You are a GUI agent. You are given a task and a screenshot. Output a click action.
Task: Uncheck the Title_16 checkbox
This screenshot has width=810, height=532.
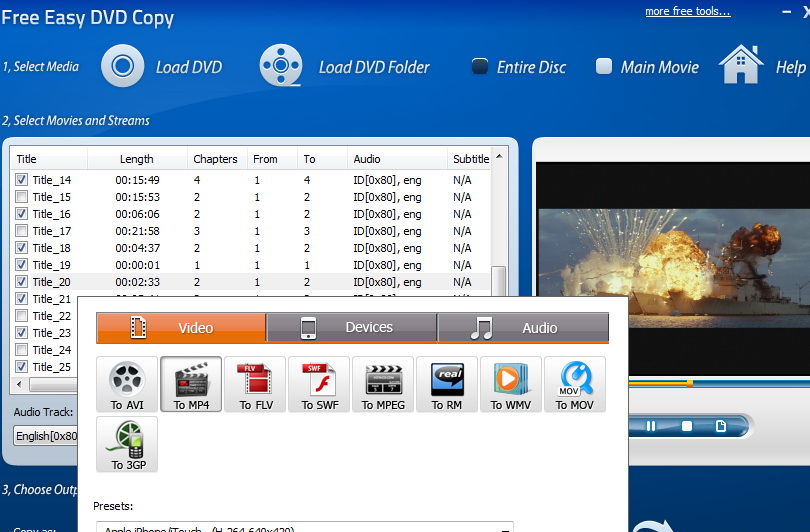tap(21, 214)
